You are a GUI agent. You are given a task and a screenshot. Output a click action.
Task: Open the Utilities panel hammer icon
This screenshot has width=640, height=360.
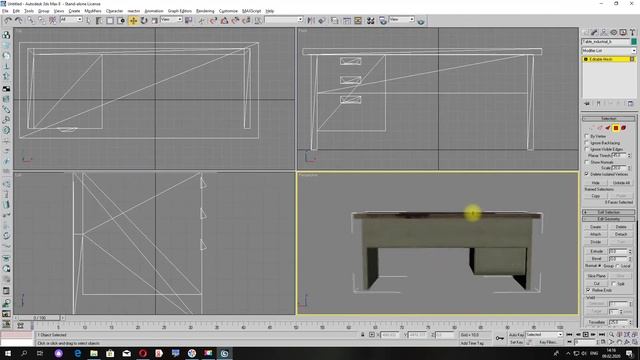point(632,32)
